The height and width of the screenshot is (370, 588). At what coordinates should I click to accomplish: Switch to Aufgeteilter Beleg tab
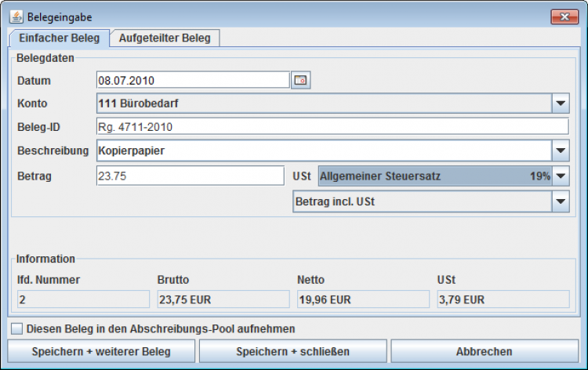point(165,38)
